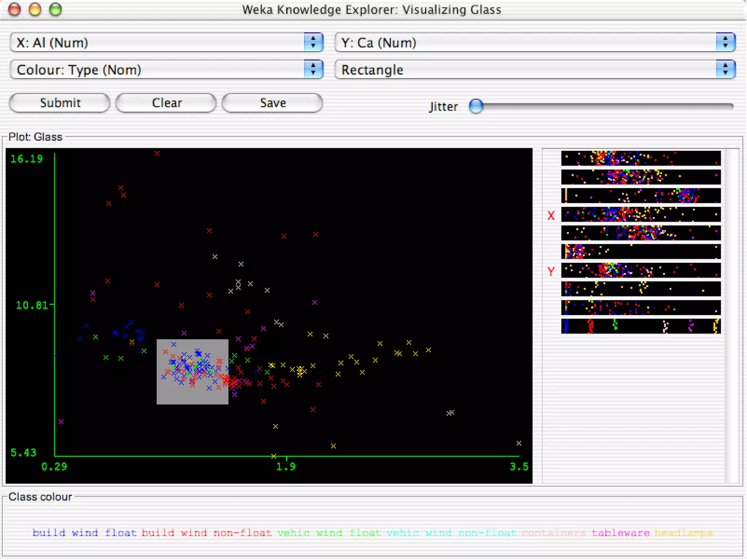Click the attribute panel vertical scrollbar
Image resolution: width=747 pixels, height=560 pixels.
click(731, 315)
